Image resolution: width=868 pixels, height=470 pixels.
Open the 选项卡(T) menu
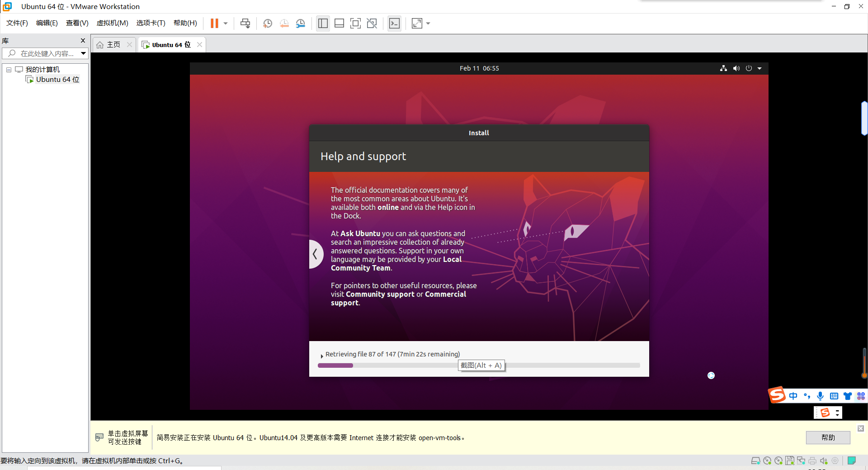tap(151, 23)
